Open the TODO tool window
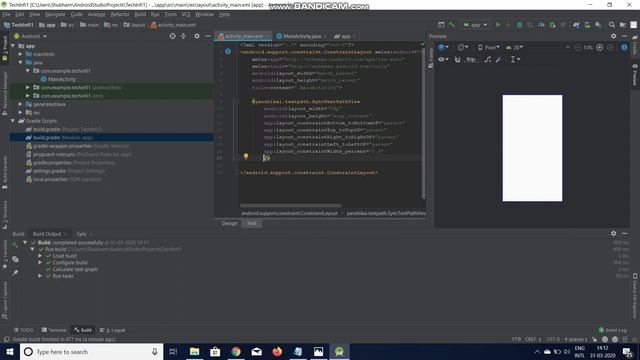Image resolution: width=640 pixels, height=360 pixels. (x=24, y=330)
